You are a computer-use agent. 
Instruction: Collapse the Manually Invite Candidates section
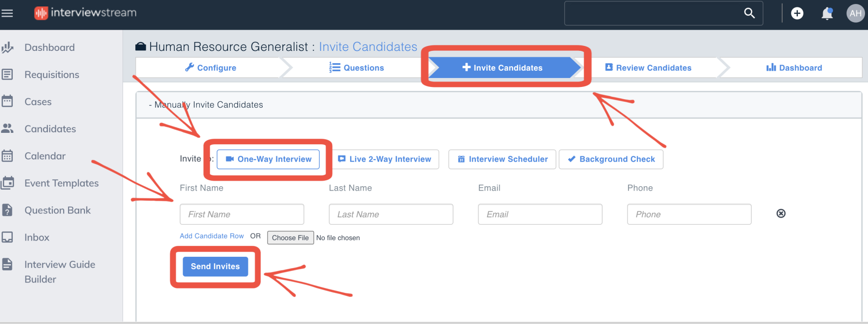point(150,105)
